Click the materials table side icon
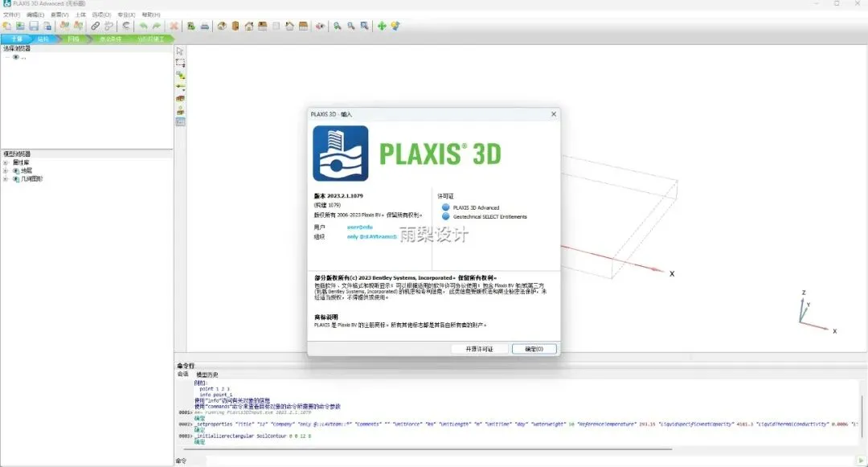 point(180,121)
